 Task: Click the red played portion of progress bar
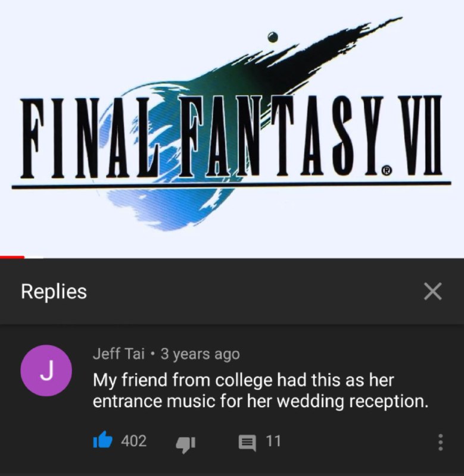click(12, 258)
